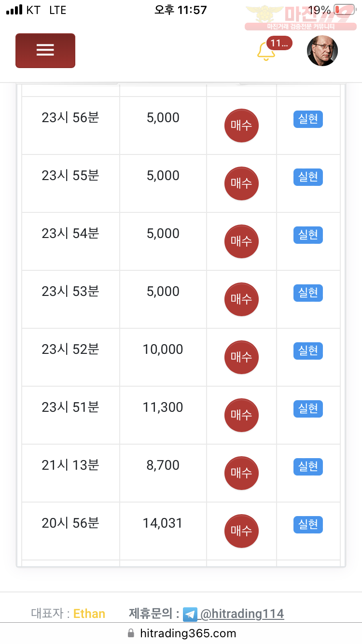Click 매수 icon in 21시 13분 row
This screenshot has width=362, height=644.
tap(241, 473)
